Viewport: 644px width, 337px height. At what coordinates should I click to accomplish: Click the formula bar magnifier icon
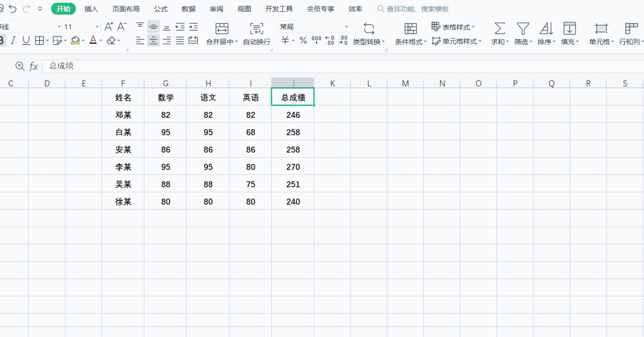[x=20, y=66]
